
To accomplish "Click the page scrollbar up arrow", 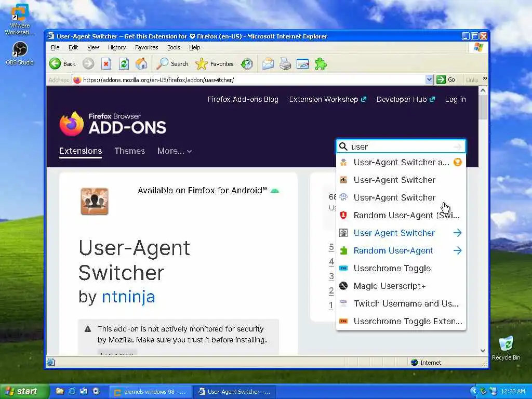I will pyautogui.click(x=483, y=90).
